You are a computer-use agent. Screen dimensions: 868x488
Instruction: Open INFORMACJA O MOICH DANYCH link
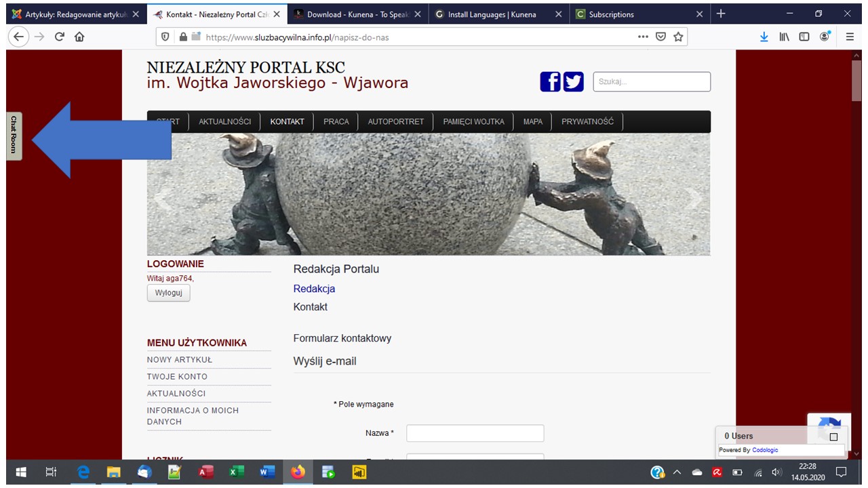[193, 416]
